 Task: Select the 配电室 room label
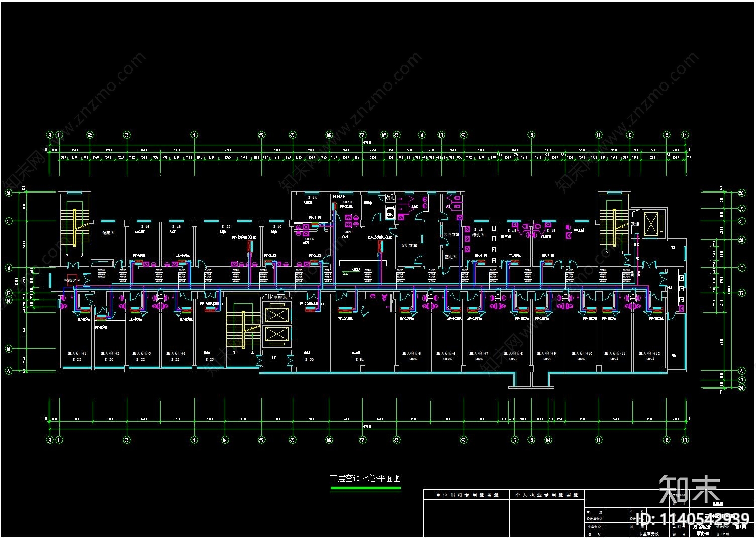pyautogui.click(x=451, y=257)
